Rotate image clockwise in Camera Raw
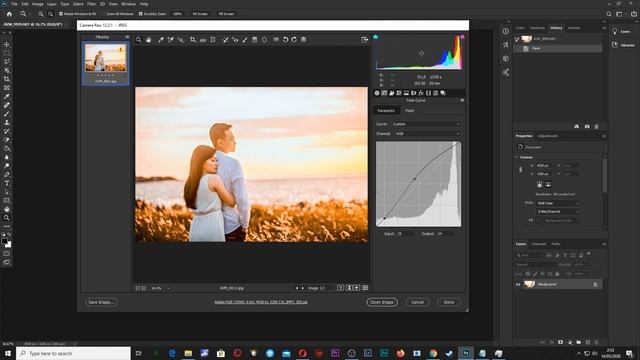The height and width of the screenshot is (360, 640). [x=294, y=40]
